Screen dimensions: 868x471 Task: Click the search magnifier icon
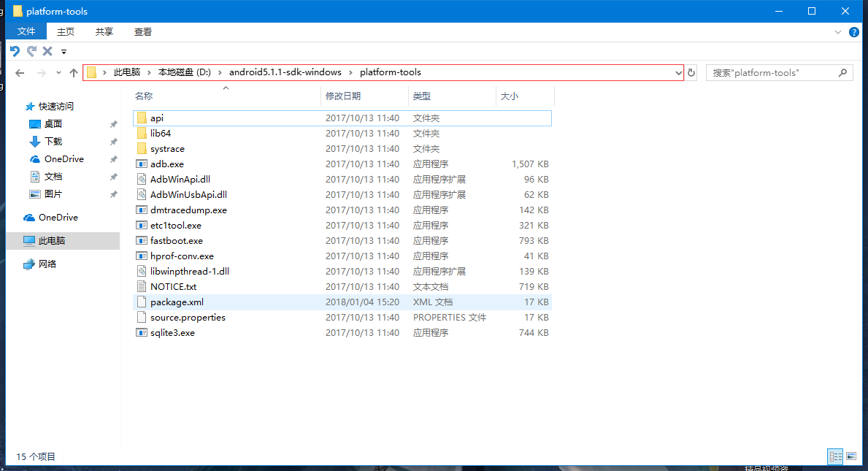tap(842, 72)
